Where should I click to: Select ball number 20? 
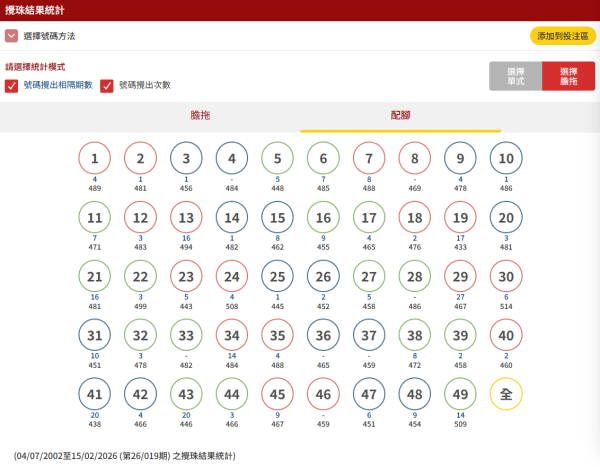(506, 217)
